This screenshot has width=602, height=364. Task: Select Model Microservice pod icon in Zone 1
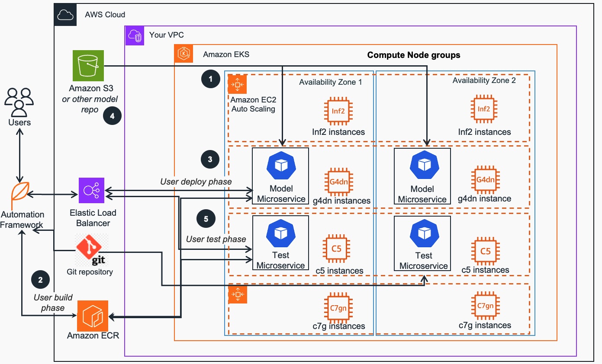(x=280, y=166)
